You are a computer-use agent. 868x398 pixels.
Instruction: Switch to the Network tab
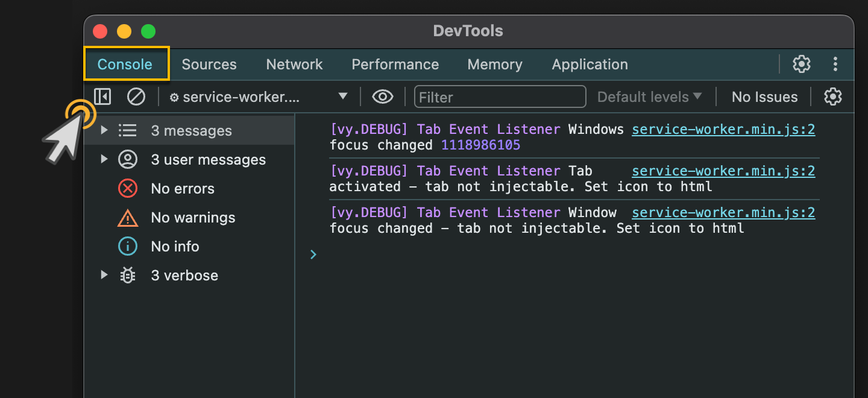click(295, 64)
